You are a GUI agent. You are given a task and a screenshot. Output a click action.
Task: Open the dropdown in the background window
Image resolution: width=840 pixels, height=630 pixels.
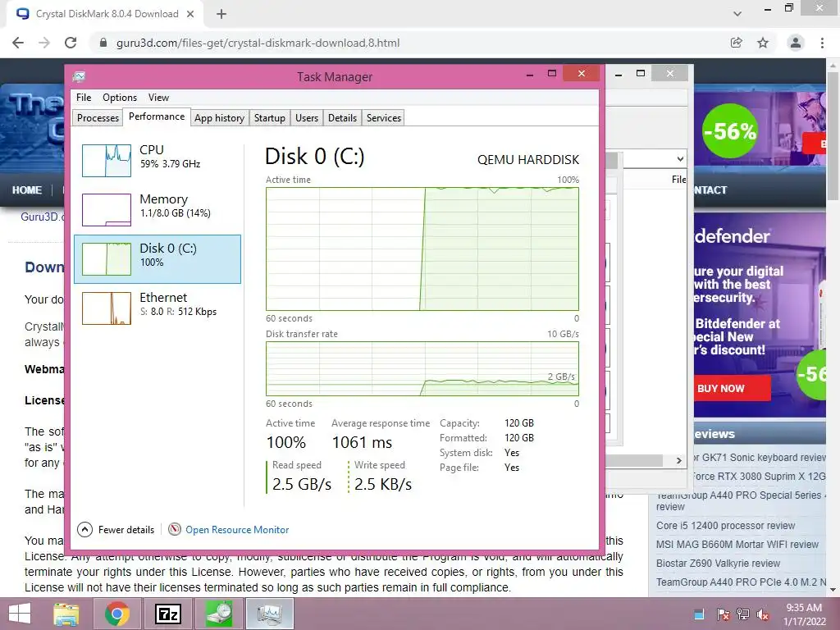tap(680, 159)
